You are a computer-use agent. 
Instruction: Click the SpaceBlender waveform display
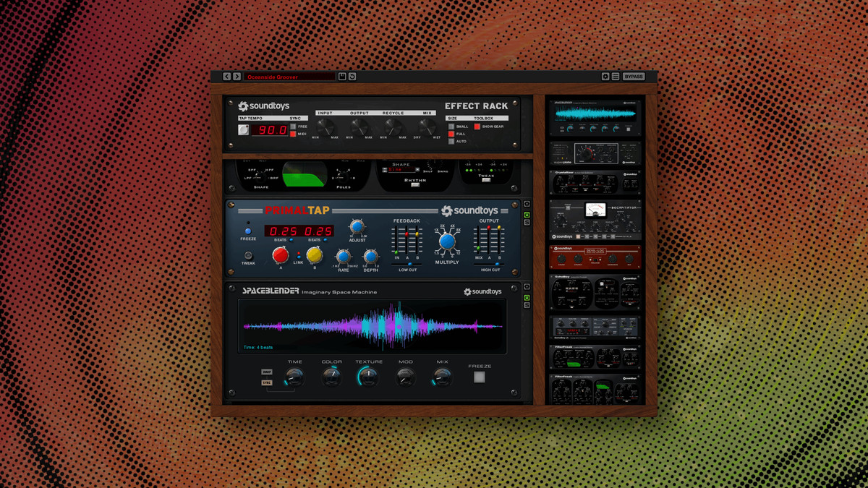point(373,327)
